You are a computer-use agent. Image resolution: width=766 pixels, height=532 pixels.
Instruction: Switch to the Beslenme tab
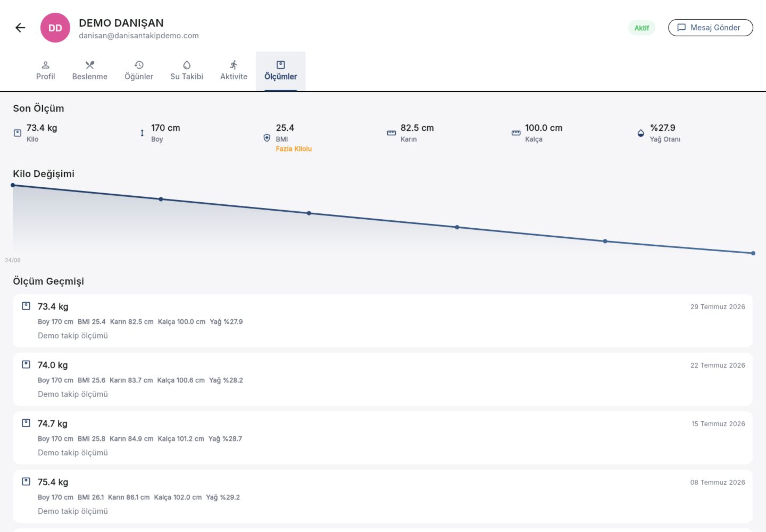coord(90,71)
